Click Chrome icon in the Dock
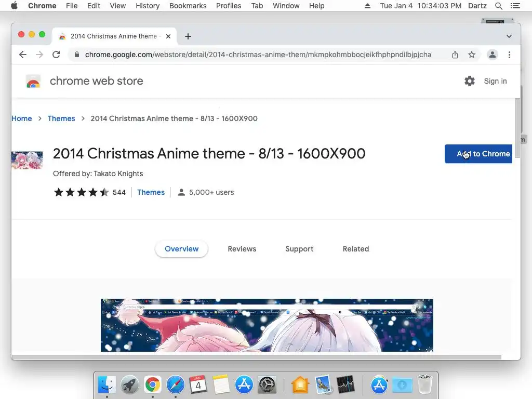This screenshot has height=399, width=532. tap(153, 385)
